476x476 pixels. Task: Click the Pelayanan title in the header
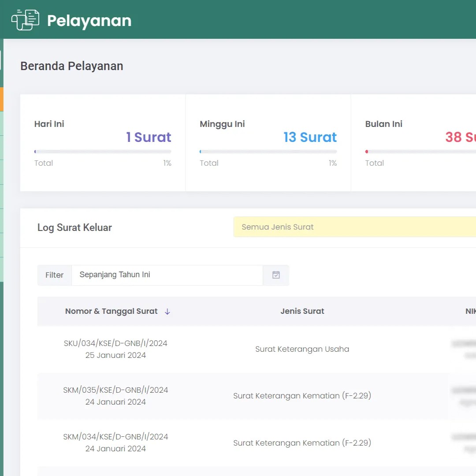(89, 21)
